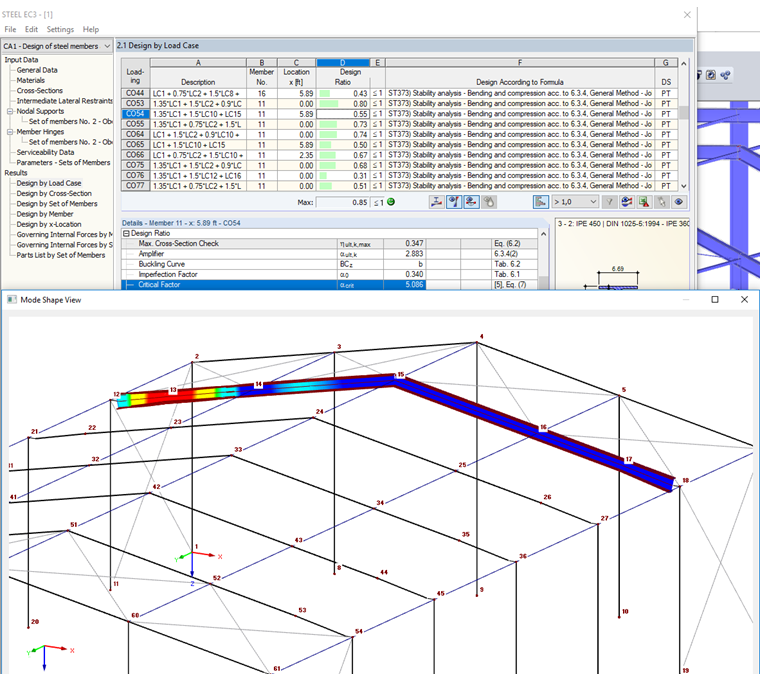Open the CA1 - Design of steel members dropdown
This screenshot has width=760, height=681.
point(57,46)
